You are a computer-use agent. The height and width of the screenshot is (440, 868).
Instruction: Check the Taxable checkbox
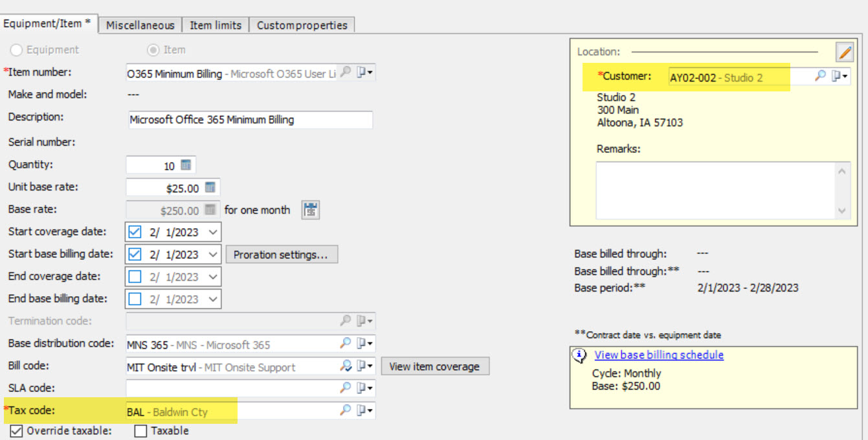pyautogui.click(x=140, y=431)
